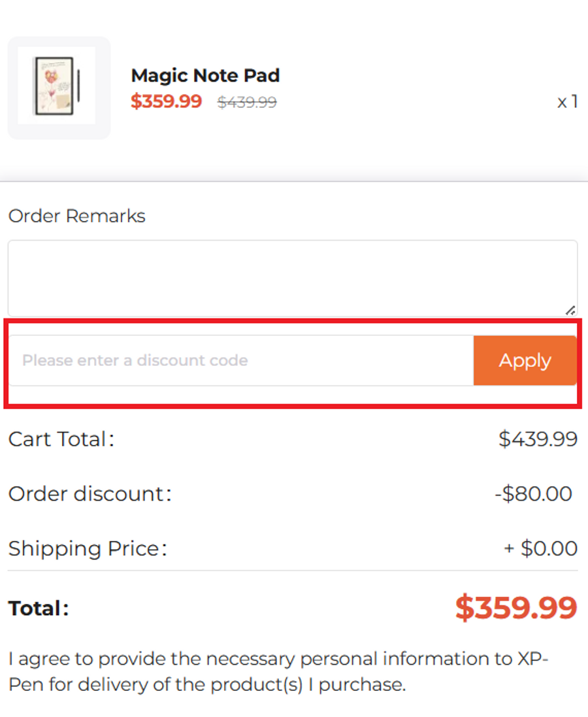Click the + $0.00 shipping amount
Screen dimensions: 588x717
(x=540, y=549)
